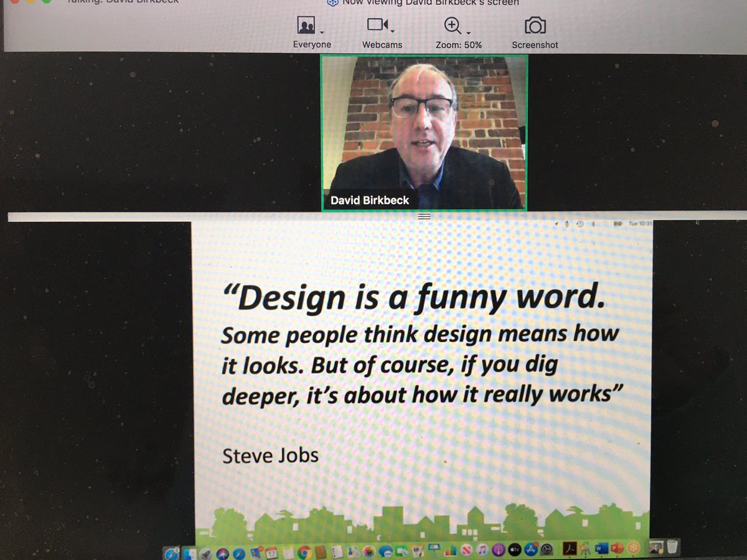Image resolution: width=747 pixels, height=560 pixels.
Task: Open Safari compass icon in Dock
Action: pos(239,553)
